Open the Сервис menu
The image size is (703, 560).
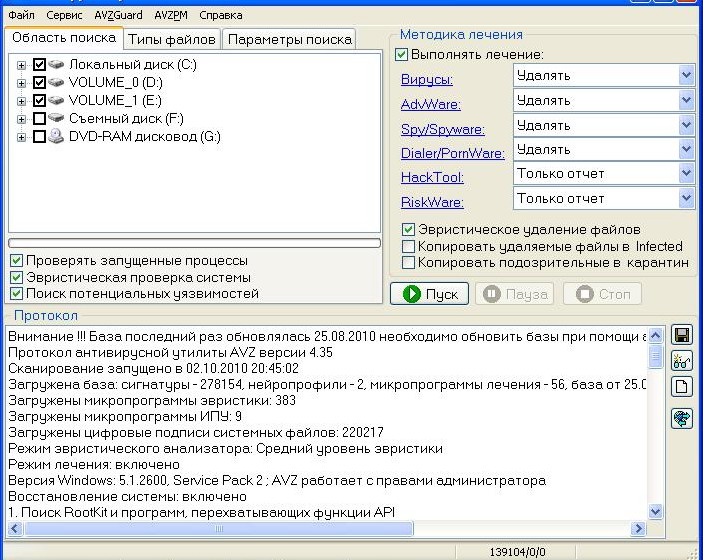click(x=65, y=15)
